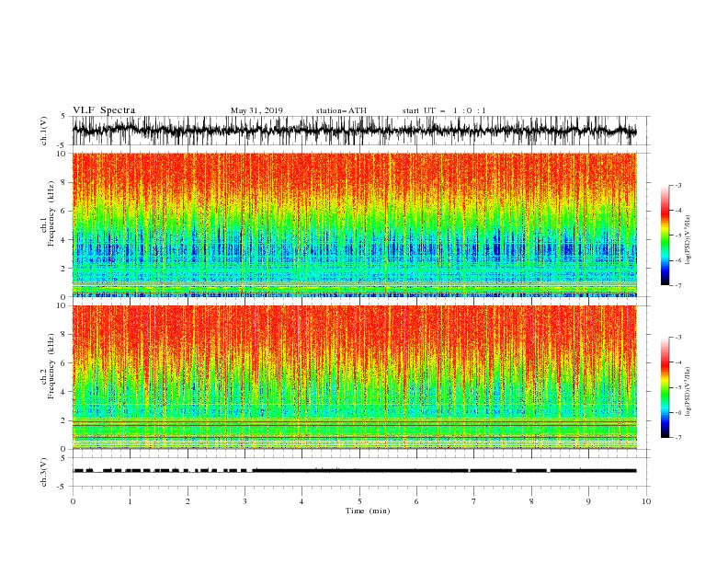Click the "start UT = 1 : 0 : 1" text
This screenshot has width=728, height=563.
(x=444, y=110)
